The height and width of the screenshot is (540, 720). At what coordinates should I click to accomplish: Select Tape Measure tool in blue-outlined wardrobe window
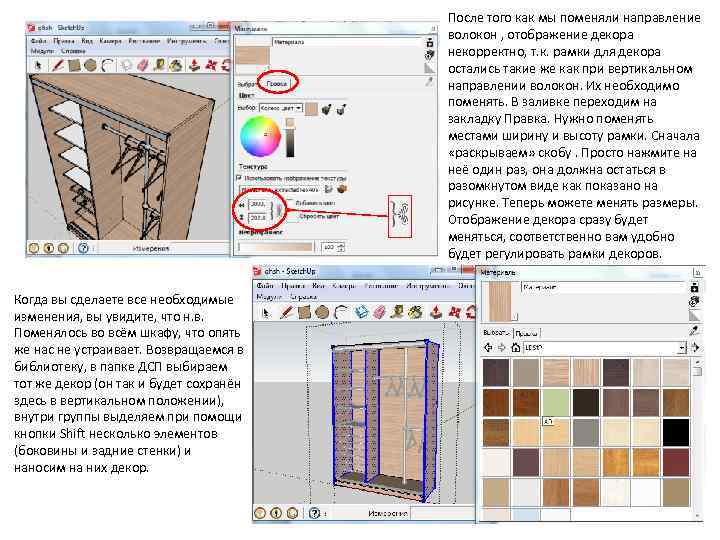tap(397, 313)
